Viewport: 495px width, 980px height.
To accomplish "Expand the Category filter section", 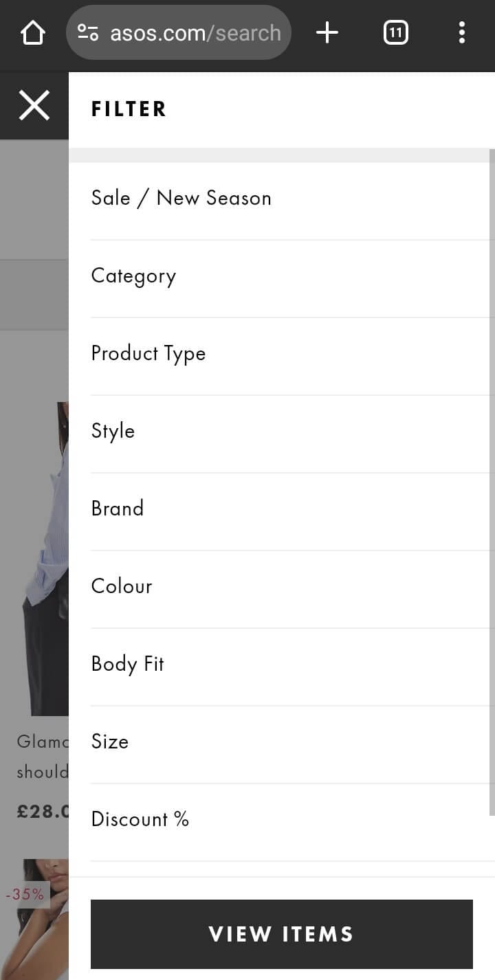I will [133, 276].
